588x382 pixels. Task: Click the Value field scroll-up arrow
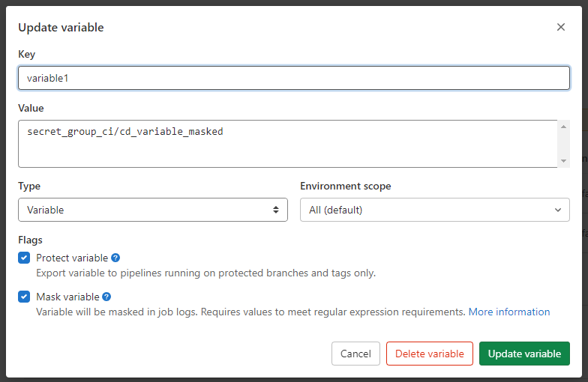click(563, 127)
